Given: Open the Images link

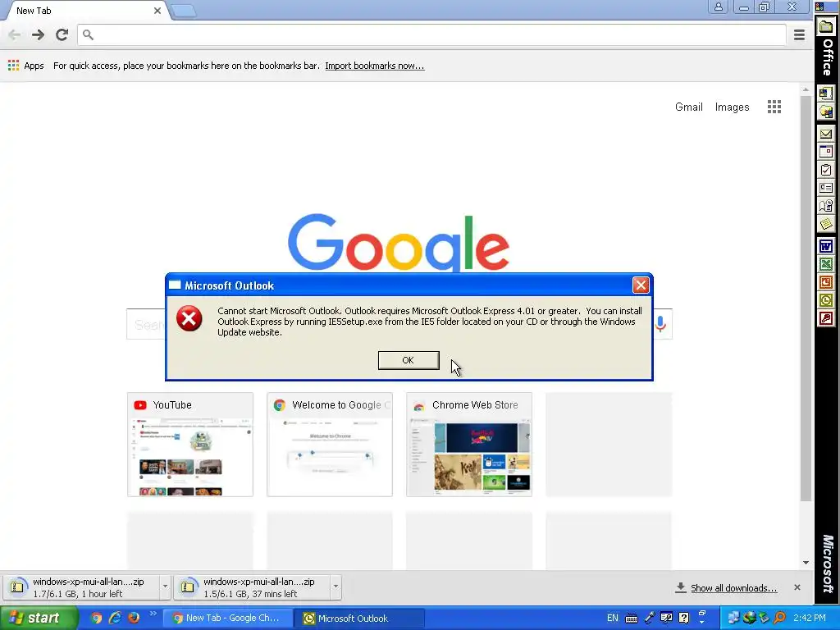Looking at the screenshot, I should pos(732,107).
